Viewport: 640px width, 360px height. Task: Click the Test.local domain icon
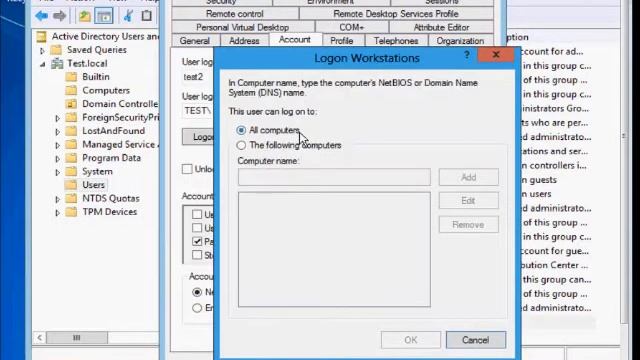tap(57, 63)
